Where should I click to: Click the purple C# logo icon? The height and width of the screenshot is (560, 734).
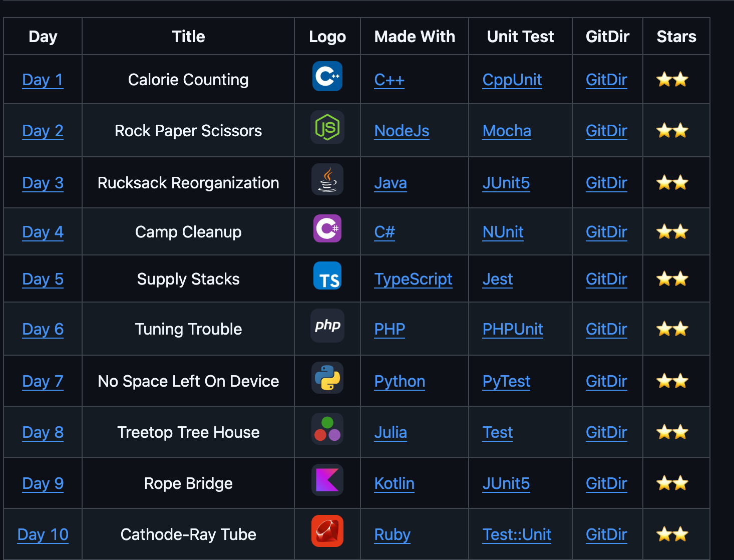tap(327, 229)
